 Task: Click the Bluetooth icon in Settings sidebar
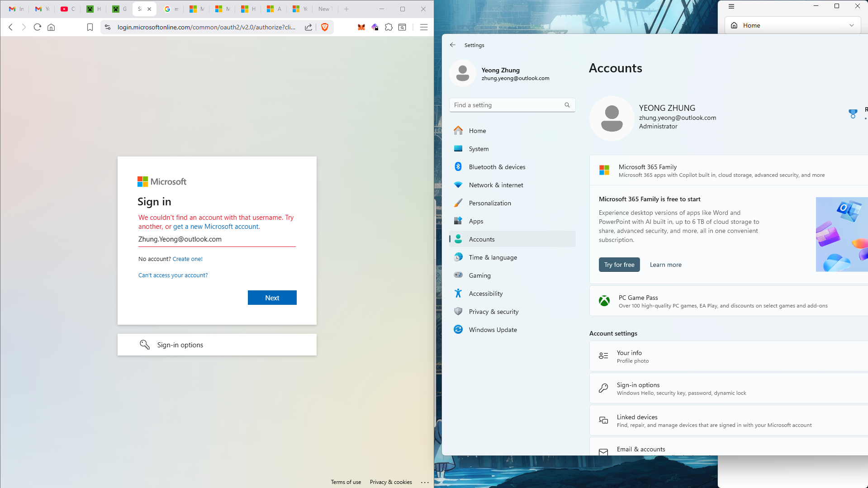tap(458, 166)
